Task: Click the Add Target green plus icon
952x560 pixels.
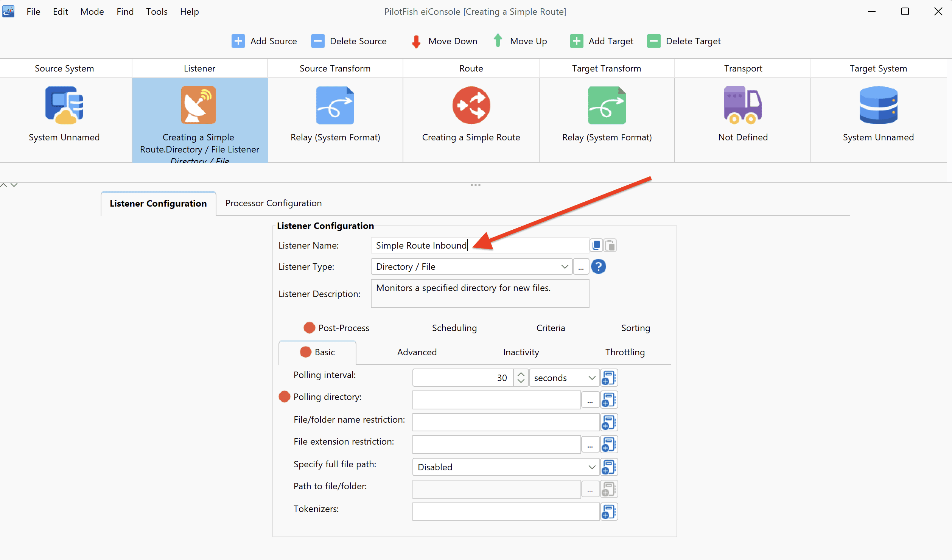Action: coord(576,41)
